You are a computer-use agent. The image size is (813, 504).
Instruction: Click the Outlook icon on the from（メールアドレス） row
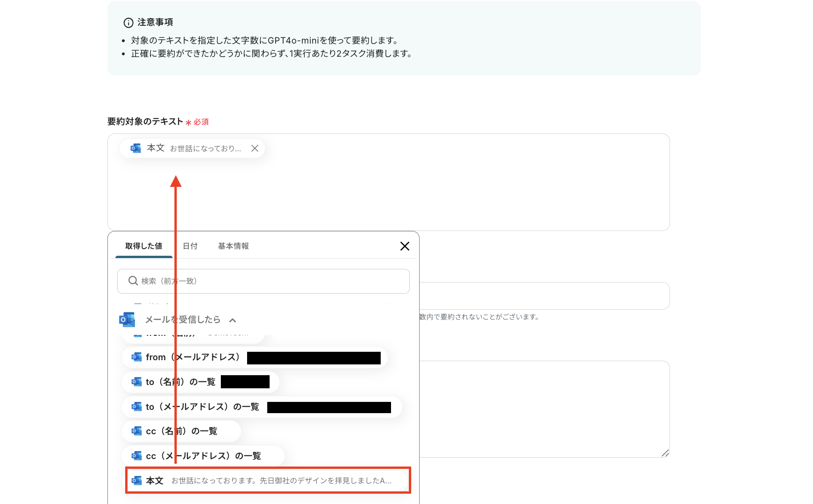[x=136, y=357]
